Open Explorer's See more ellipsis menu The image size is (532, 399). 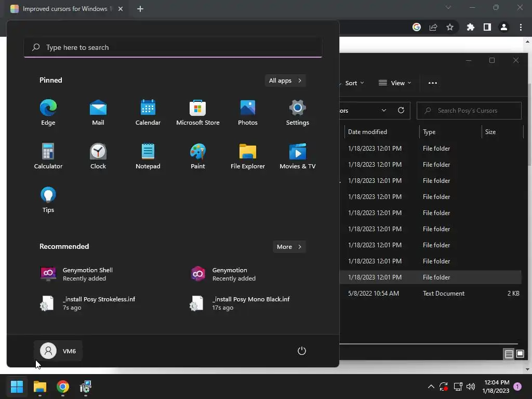(x=433, y=83)
